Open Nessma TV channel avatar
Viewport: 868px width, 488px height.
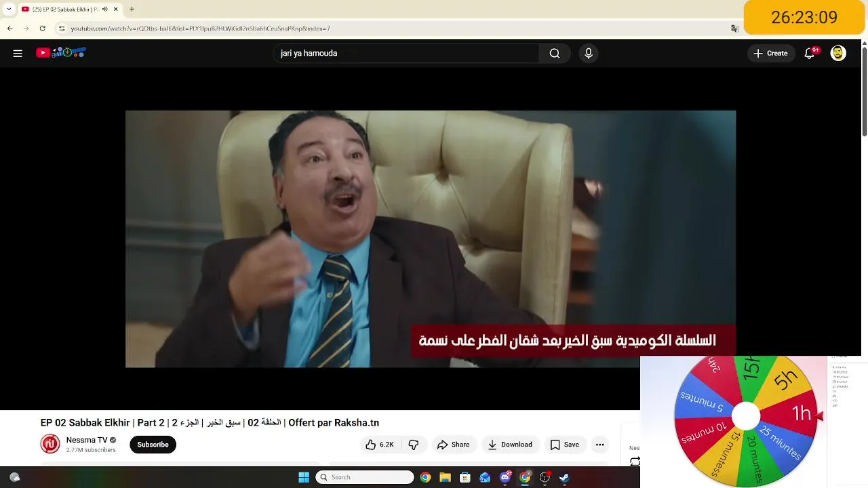point(50,444)
